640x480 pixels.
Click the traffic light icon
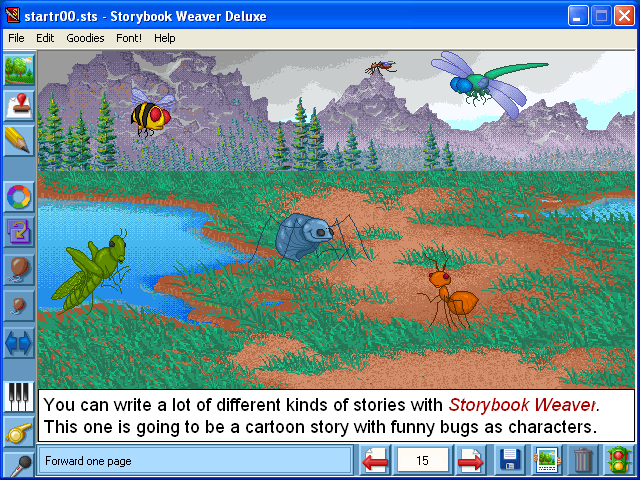pos(619,461)
